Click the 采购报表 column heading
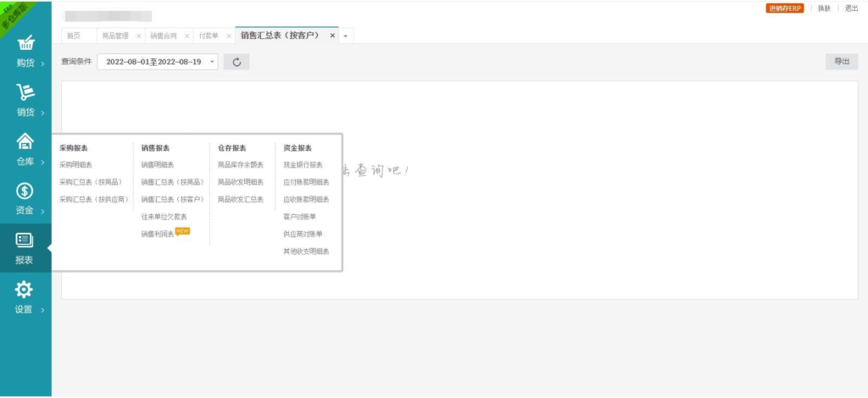This screenshot has height=398, width=868. 74,148
